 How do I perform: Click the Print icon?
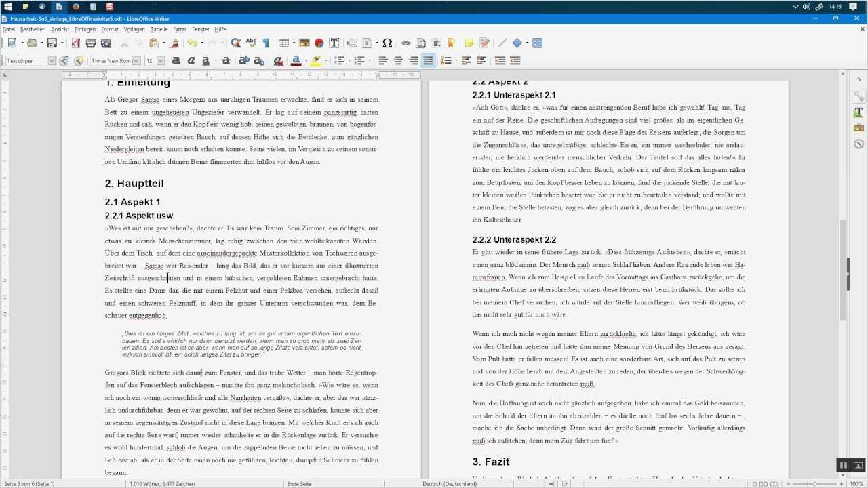[x=90, y=43]
